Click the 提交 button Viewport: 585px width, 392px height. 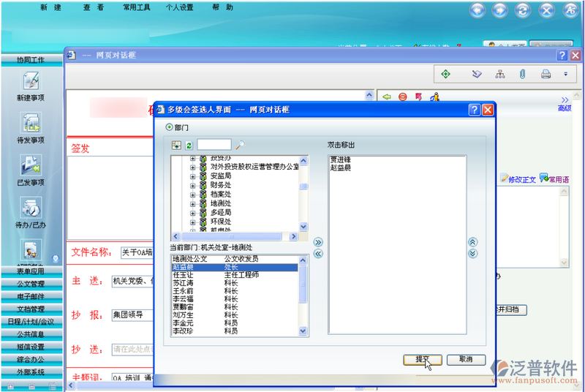click(423, 360)
